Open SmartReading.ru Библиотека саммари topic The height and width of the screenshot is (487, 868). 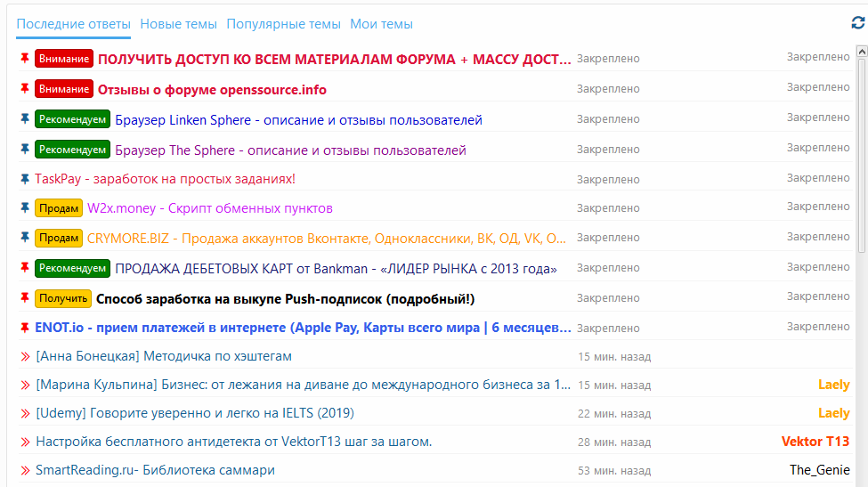pos(155,470)
